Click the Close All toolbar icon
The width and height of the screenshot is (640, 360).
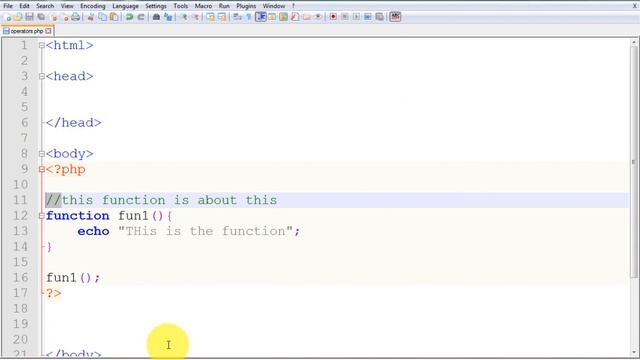tap(65, 17)
